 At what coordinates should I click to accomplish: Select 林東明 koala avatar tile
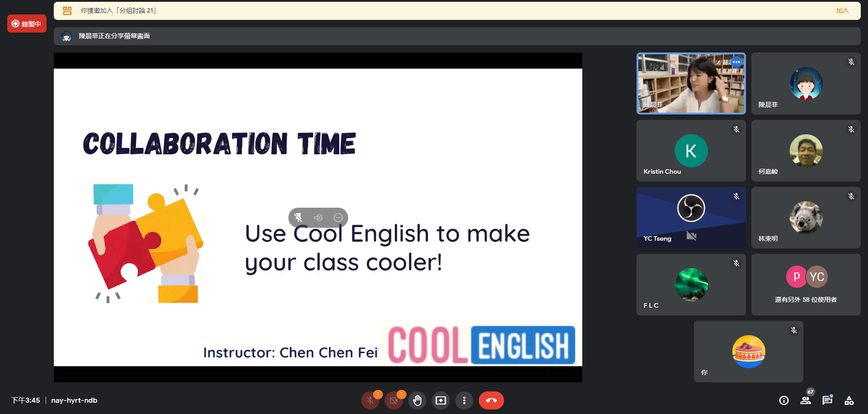(806, 218)
